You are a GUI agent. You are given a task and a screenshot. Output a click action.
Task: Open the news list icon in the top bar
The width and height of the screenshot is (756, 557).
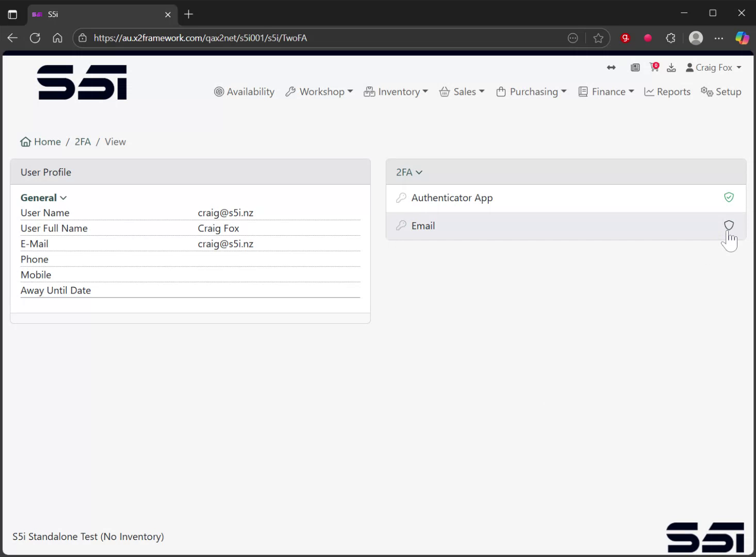635,68
